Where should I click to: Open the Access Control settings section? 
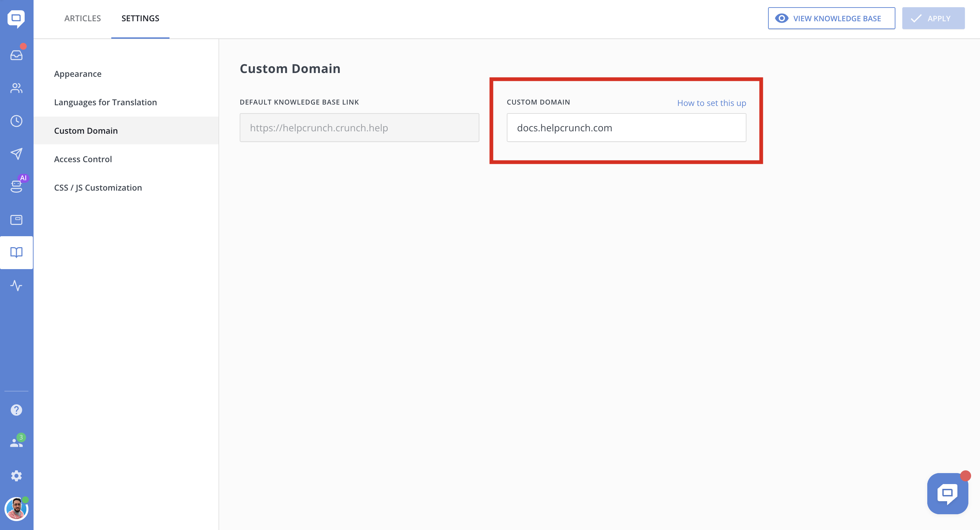click(x=83, y=159)
